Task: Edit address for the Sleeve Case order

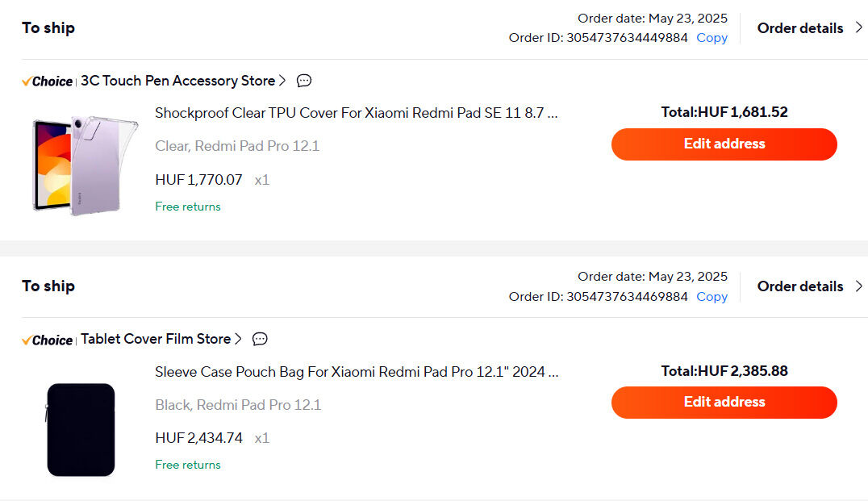Action: (724, 403)
